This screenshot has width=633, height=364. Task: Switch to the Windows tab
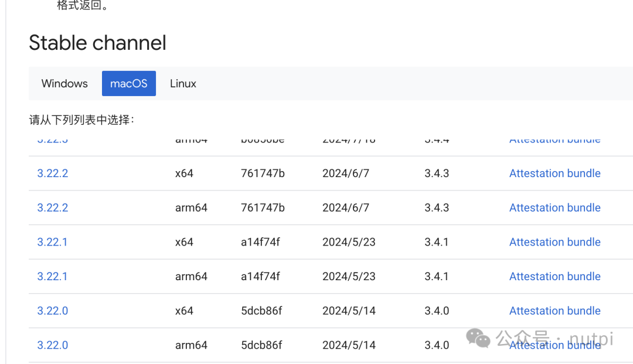tap(64, 83)
